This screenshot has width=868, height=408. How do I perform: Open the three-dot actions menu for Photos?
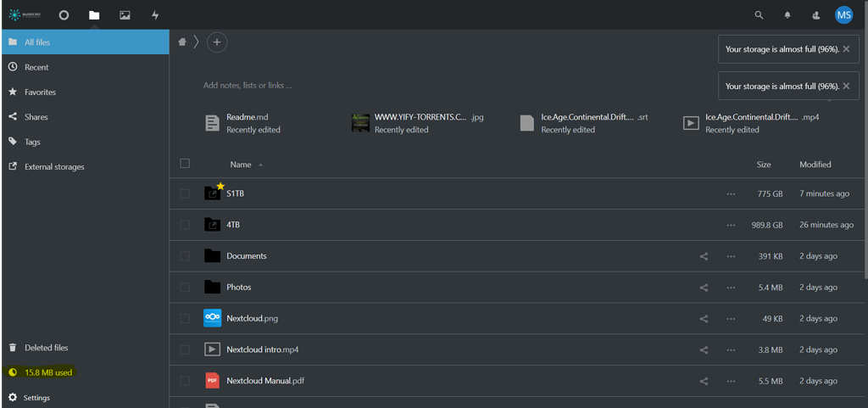click(732, 288)
